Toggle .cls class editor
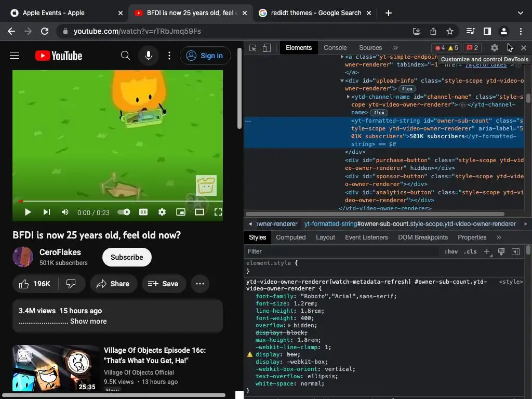 point(470,251)
